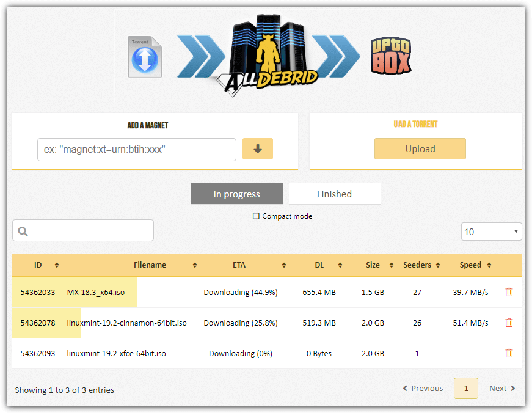Image resolution: width=532 pixels, height=413 pixels.
Task: Sort table by Filename column arrows
Action: [195, 265]
